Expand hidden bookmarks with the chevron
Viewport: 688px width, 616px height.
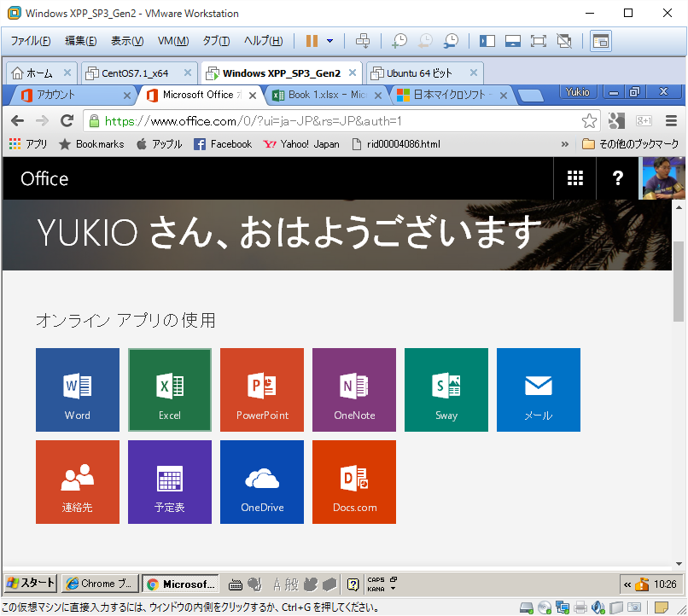[565, 144]
